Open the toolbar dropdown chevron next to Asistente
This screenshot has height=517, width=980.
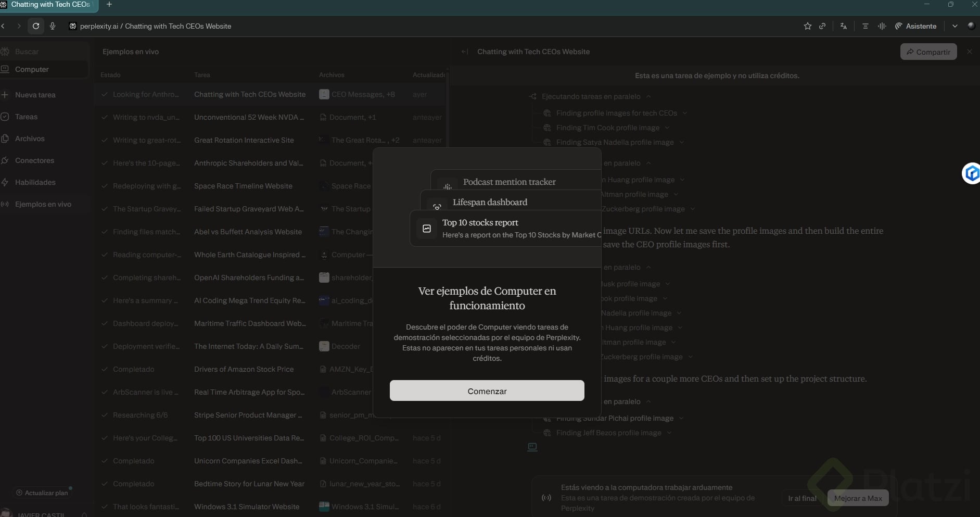pyautogui.click(x=955, y=26)
